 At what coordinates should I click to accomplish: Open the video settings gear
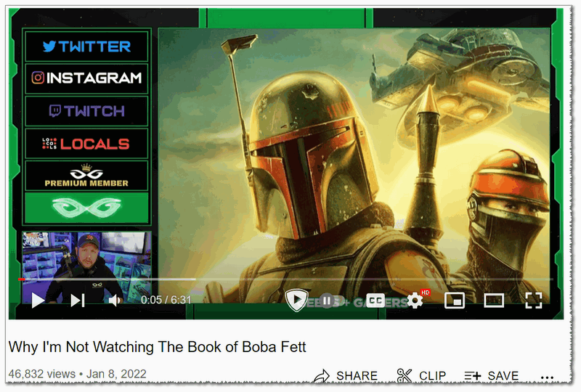[x=415, y=301]
